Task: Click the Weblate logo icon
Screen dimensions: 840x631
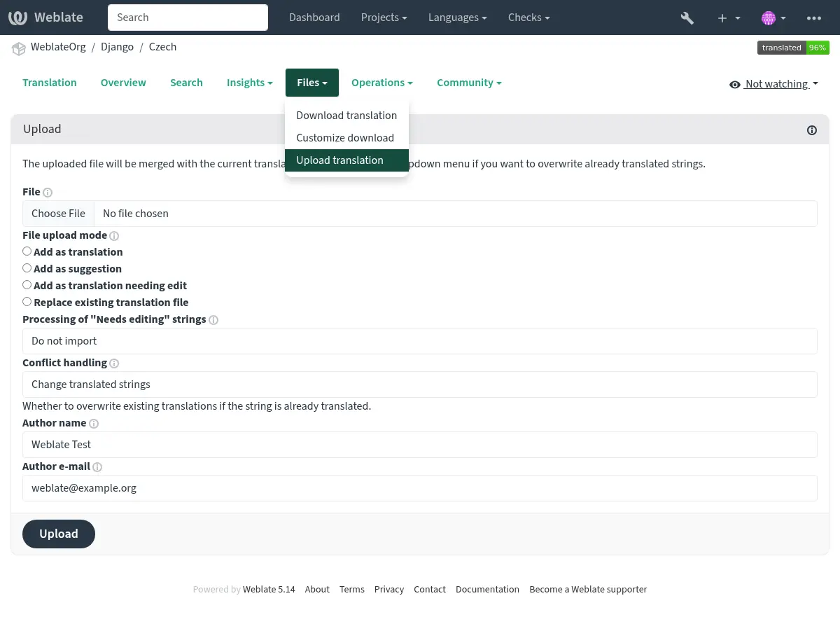Action: click(x=18, y=18)
